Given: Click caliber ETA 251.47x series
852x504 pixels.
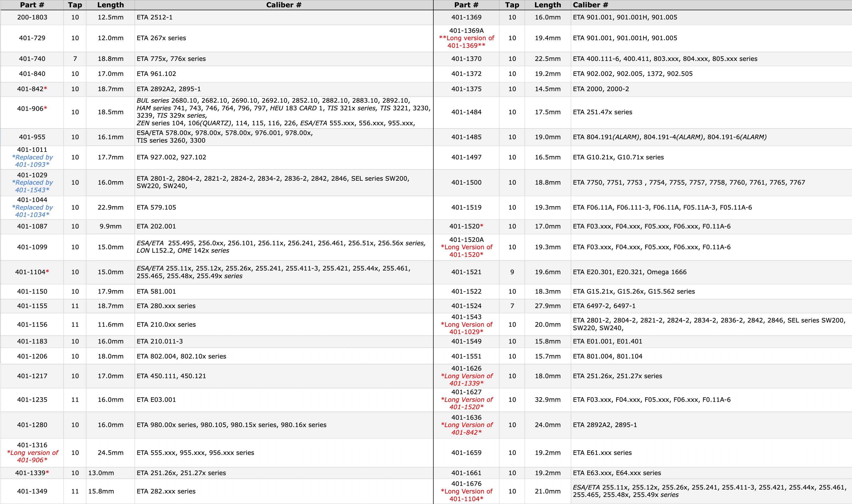Looking at the screenshot, I should tap(602, 112).
